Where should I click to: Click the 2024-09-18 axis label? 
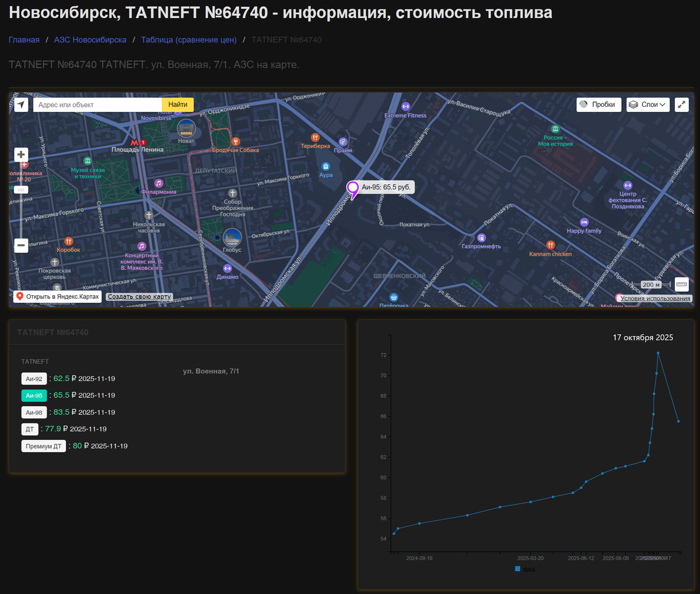[419, 558]
